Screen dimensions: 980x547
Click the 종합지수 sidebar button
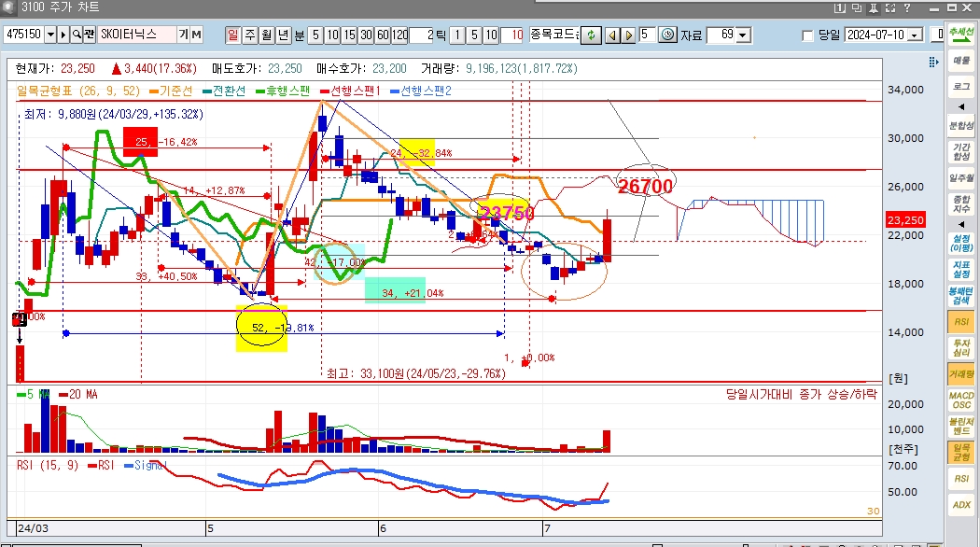coord(961,203)
